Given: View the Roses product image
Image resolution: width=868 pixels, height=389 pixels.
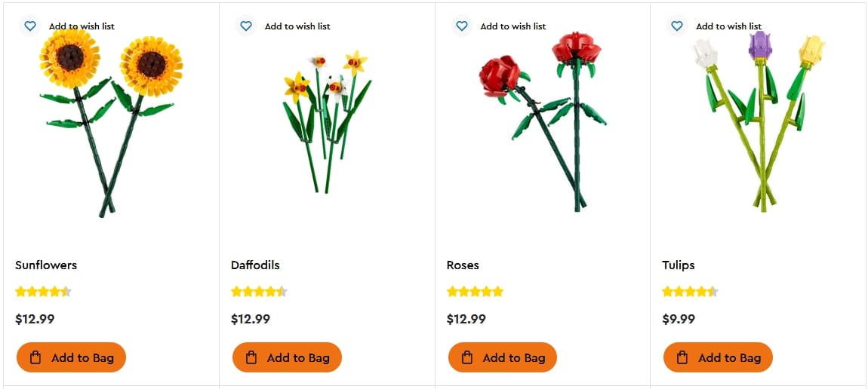Looking at the screenshot, I should click(543, 121).
